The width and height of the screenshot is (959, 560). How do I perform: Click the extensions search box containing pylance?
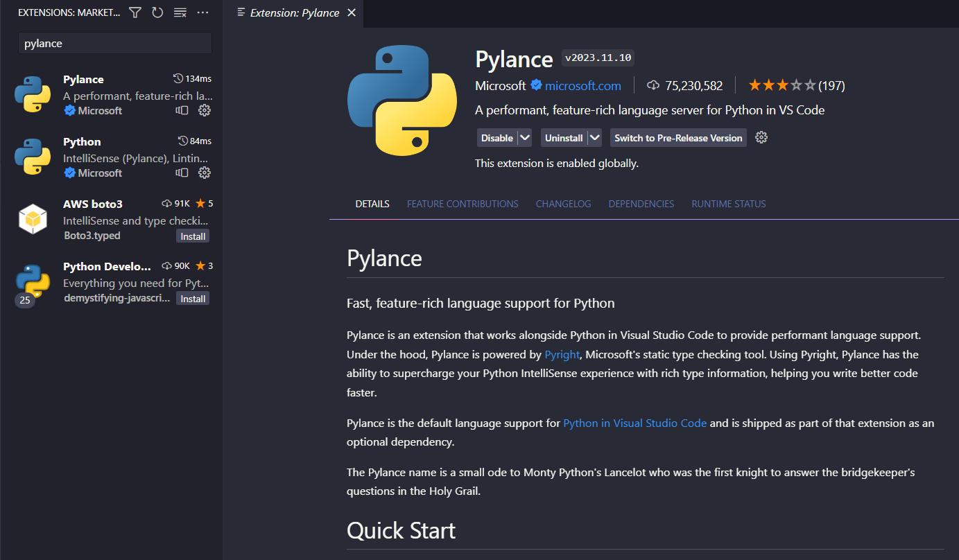(114, 43)
